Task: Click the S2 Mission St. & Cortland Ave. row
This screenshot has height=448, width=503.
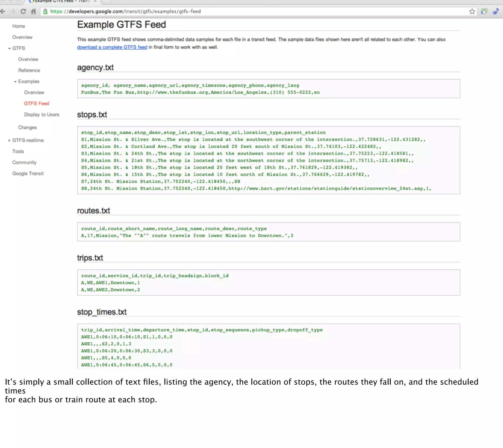Action: (231, 146)
